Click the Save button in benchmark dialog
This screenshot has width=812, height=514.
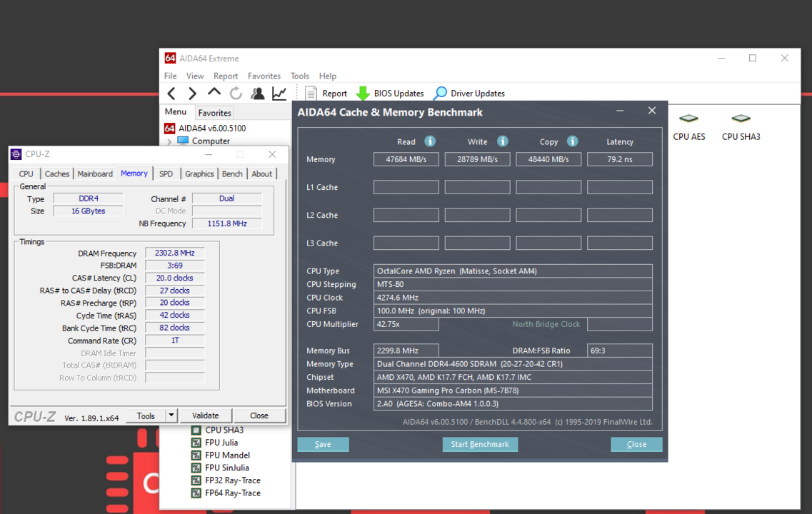323,444
